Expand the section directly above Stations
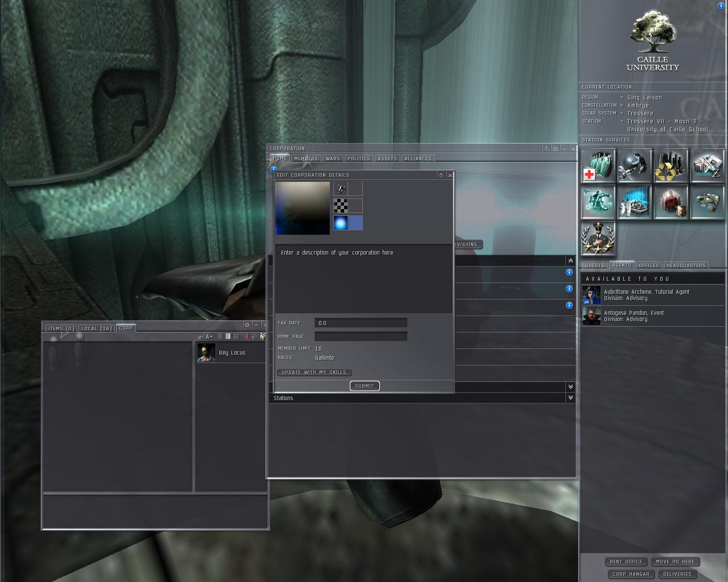Image resolution: width=728 pixels, height=582 pixels. tap(570, 386)
